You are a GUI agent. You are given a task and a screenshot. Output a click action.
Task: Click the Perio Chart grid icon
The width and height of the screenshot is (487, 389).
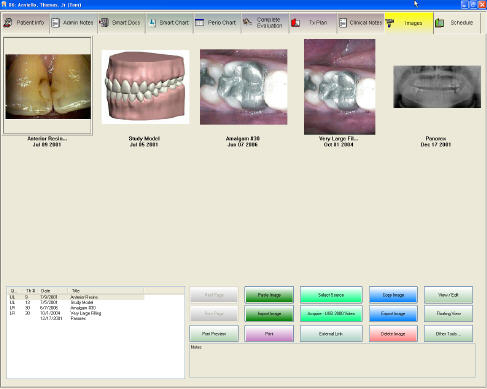[x=199, y=22]
